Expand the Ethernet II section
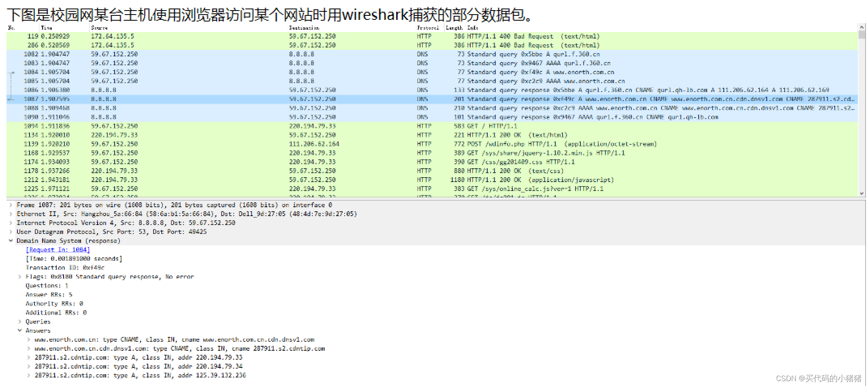 click(x=11, y=214)
